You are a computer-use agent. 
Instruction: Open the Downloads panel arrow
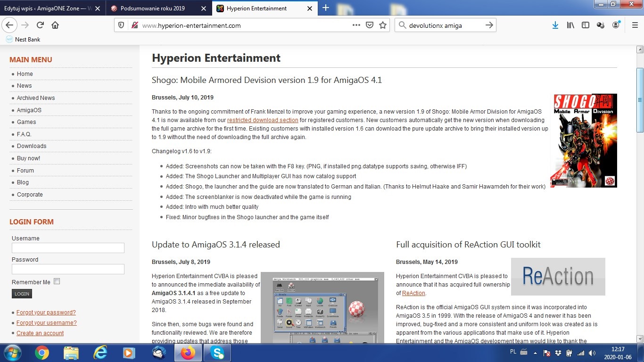point(555,25)
